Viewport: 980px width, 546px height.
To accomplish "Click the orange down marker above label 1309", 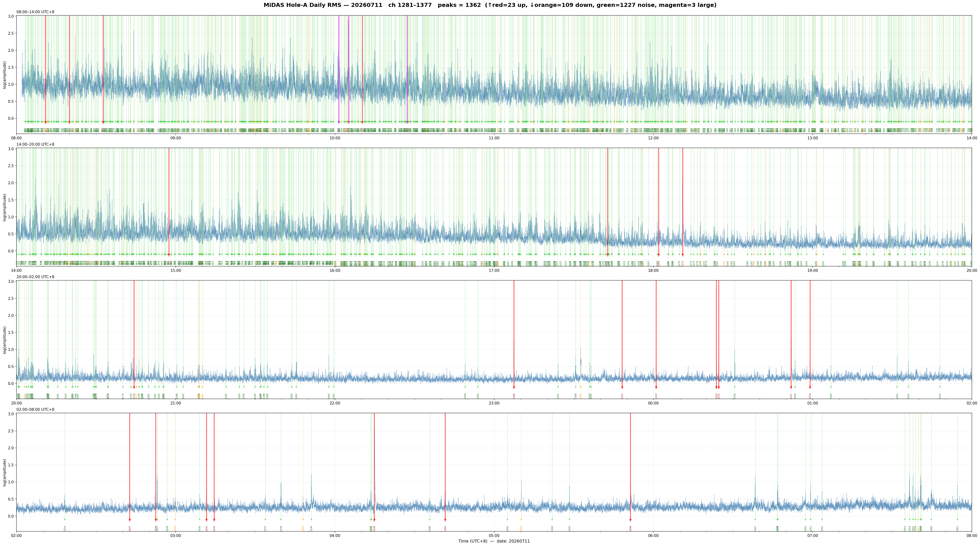I will (581, 387).
